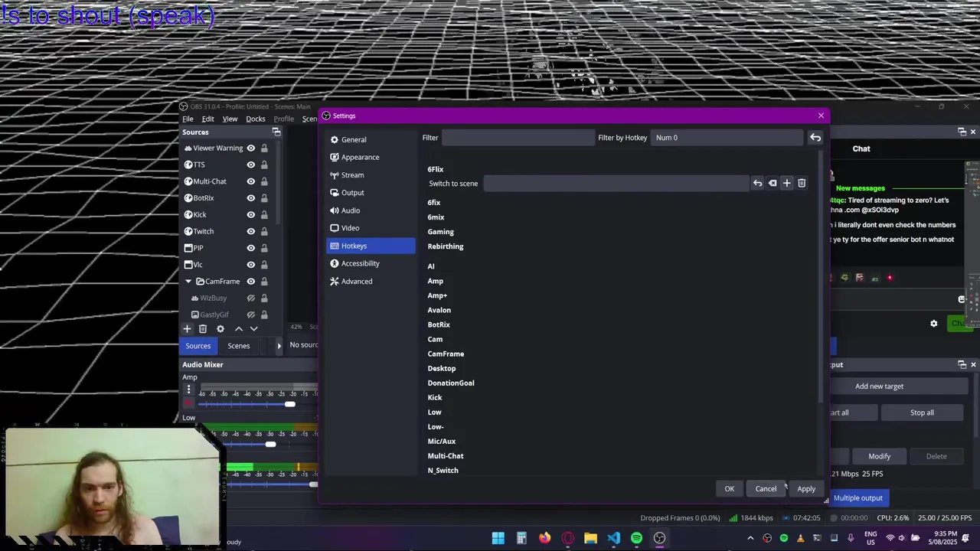This screenshot has width=980, height=551.
Task: Toggle lock on TTS source
Action: (x=264, y=165)
